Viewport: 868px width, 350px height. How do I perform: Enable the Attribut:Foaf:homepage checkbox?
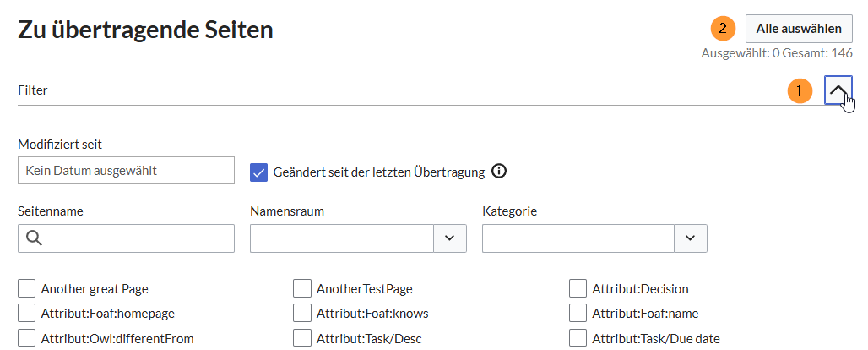coord(27,314)
